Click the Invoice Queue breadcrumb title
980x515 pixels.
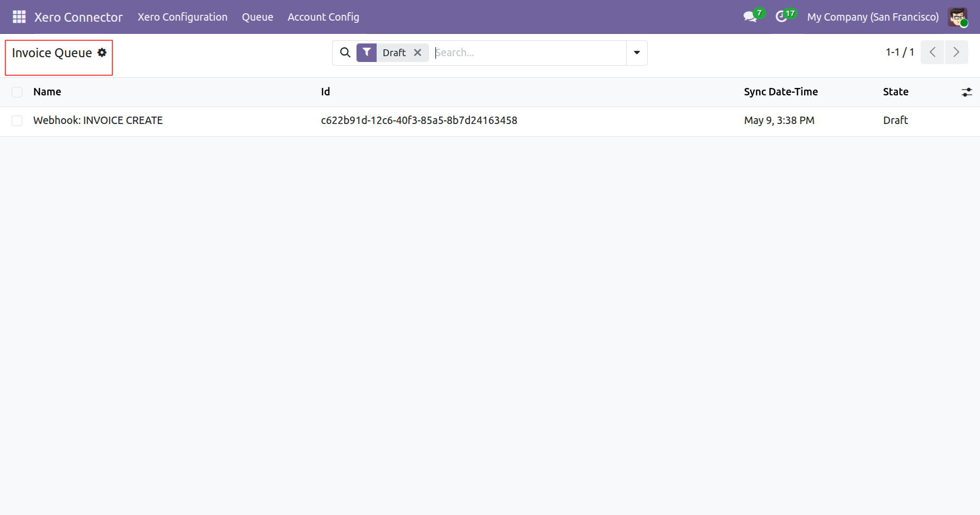point(52,53)
